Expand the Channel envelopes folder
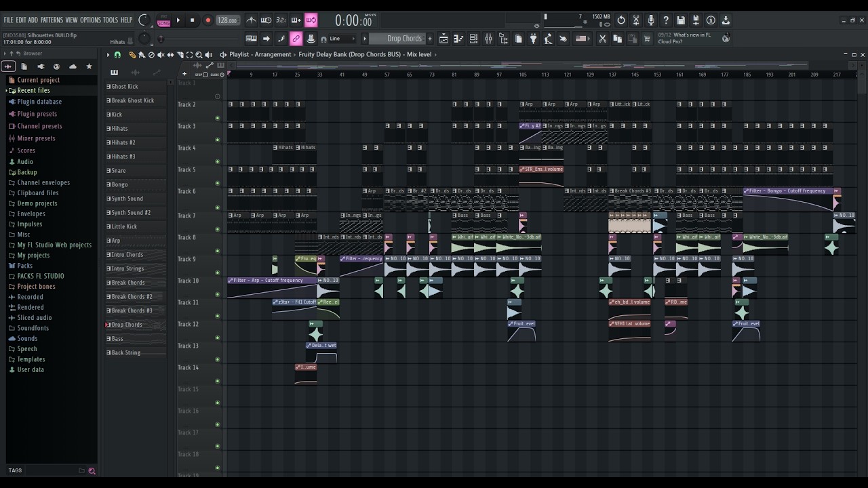The width and height of the screenshot is (868, 488). click(43, 182)
